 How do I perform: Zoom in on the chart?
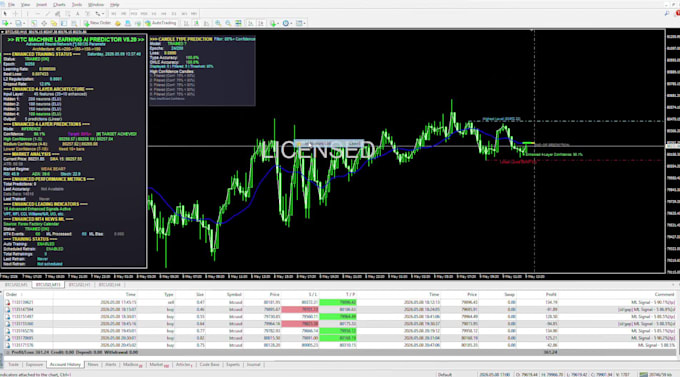[x=218, y=23]
